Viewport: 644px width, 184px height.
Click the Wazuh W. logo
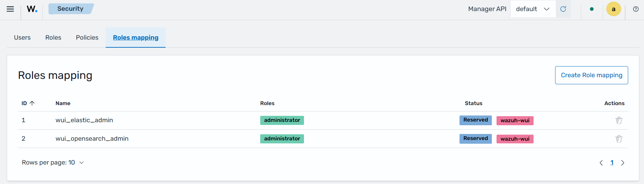32,9
